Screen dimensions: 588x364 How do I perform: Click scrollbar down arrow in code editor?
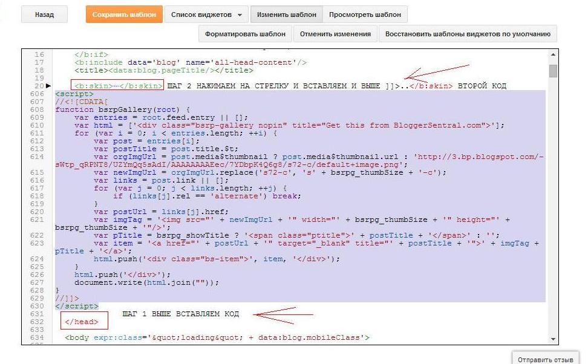[553, 339]
